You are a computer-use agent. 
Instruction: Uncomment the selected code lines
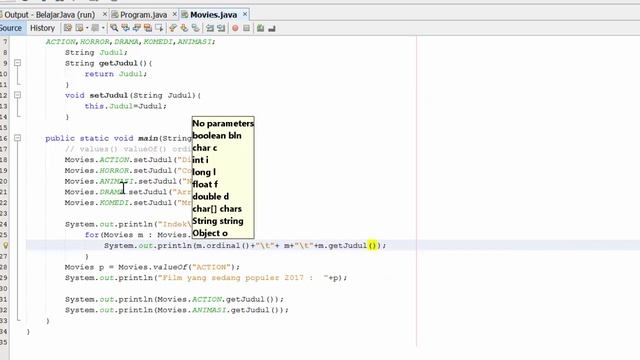click(x=272, y=28)
